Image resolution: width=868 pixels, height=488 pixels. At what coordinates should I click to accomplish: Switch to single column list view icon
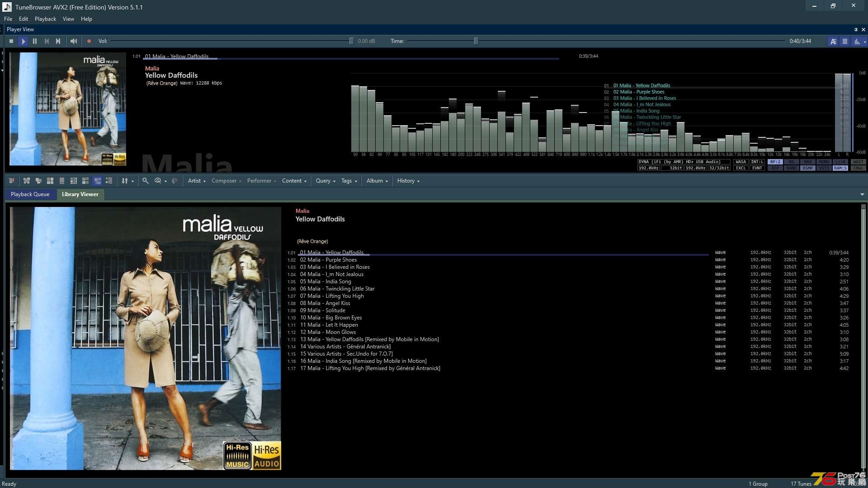click(62, 181)
